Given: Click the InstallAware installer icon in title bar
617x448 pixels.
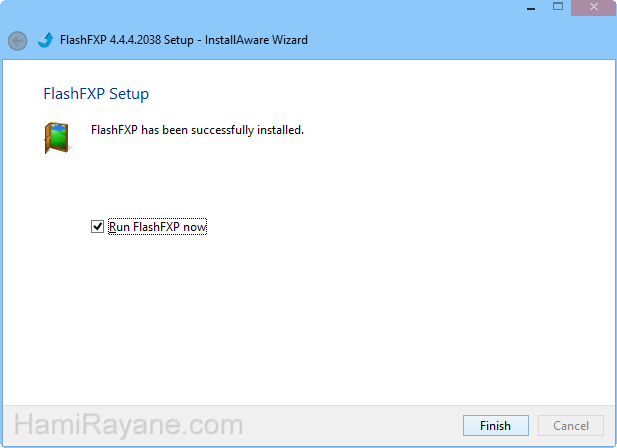Looking at the screenshot, I should coord(45,41).
